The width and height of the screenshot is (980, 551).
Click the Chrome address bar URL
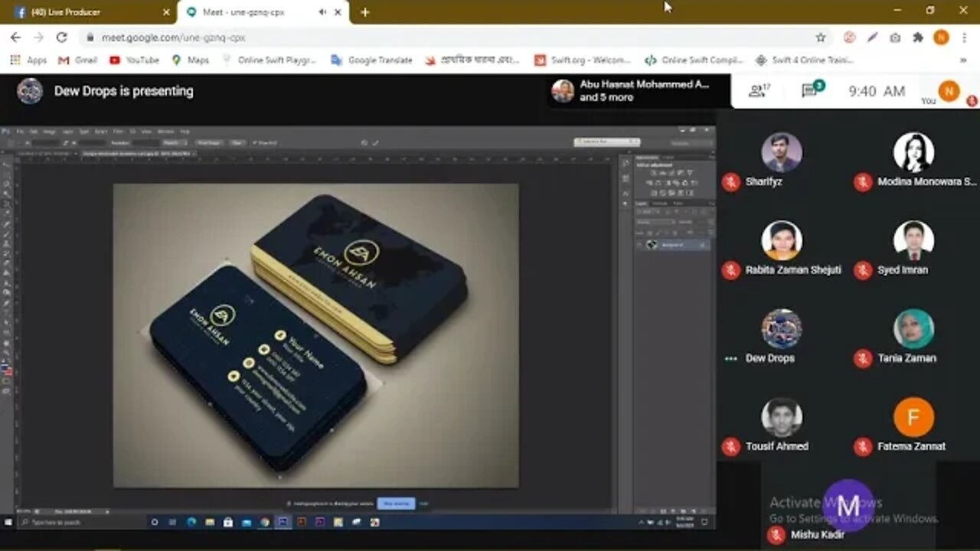point(173,37)
